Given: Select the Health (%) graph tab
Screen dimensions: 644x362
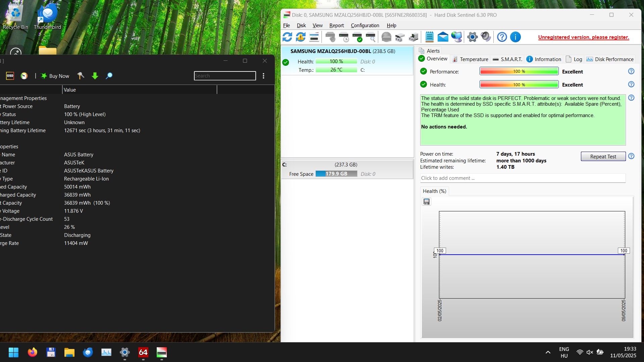Looking at the screenshot, I should click(434, 191).
